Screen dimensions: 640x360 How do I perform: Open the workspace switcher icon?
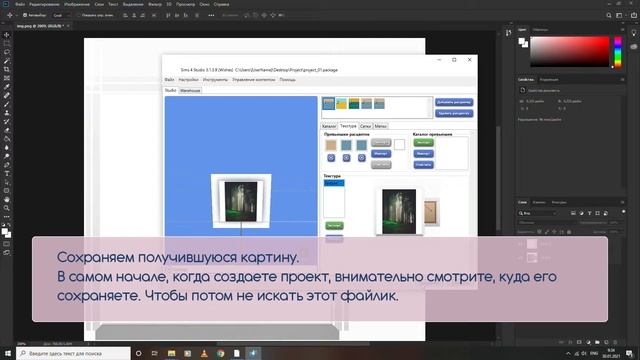[x=619, y=16]
